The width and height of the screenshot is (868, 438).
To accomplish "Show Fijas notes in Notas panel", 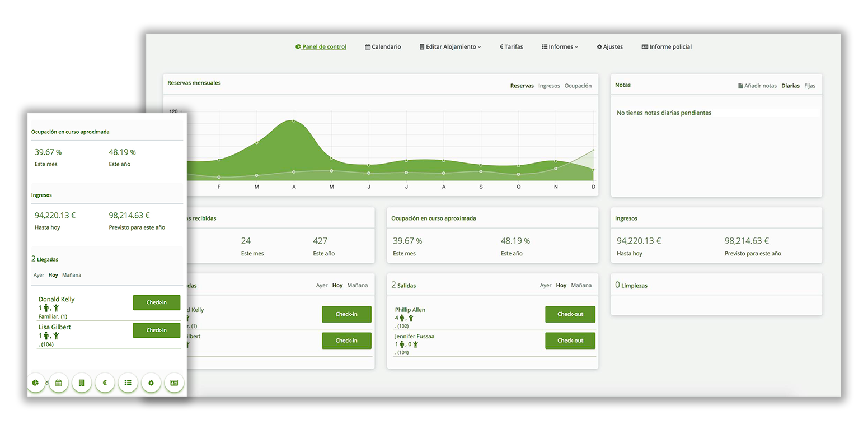I will [809, 86].
